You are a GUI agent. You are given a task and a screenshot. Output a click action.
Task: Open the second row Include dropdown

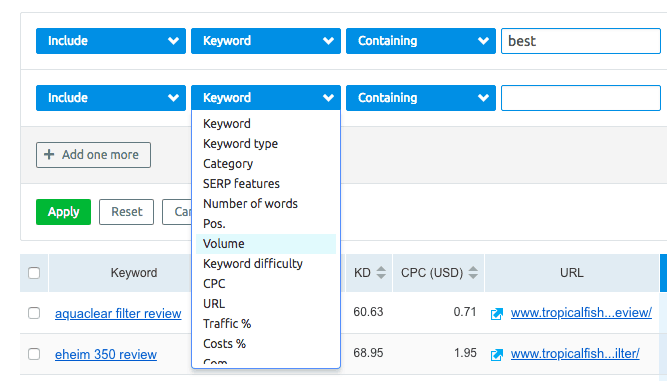point(111,98)
